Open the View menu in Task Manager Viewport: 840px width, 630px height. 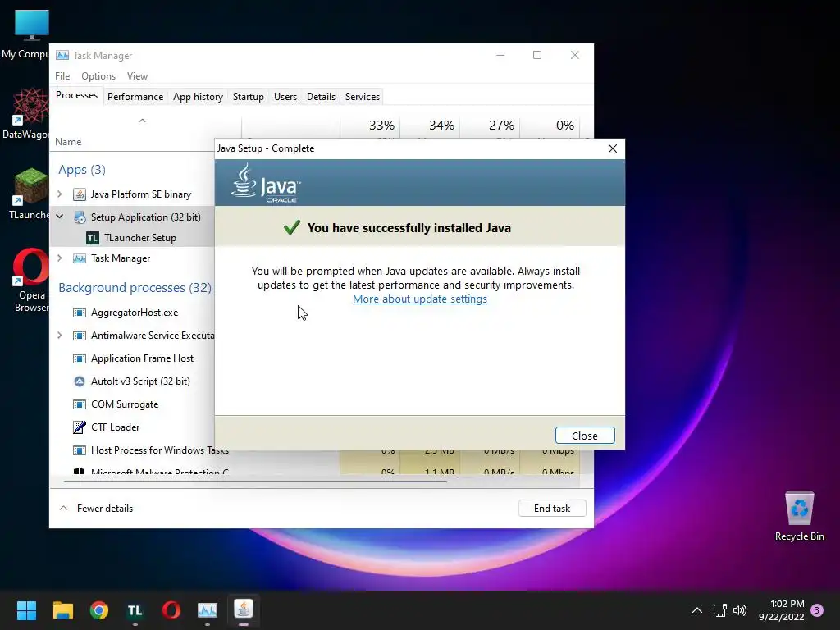point(137,76)
